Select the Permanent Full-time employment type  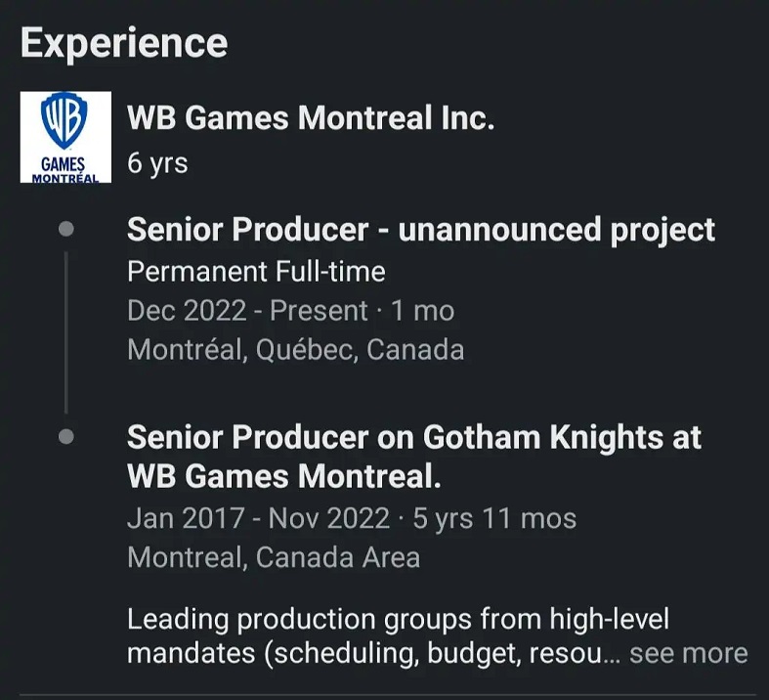click(x=256, y=271)
